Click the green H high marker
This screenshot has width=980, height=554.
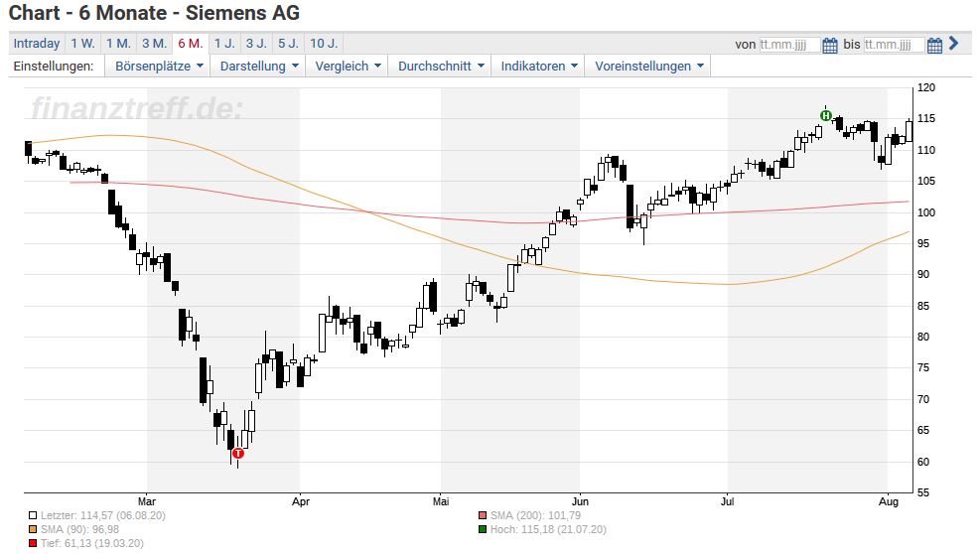(826, 116)
